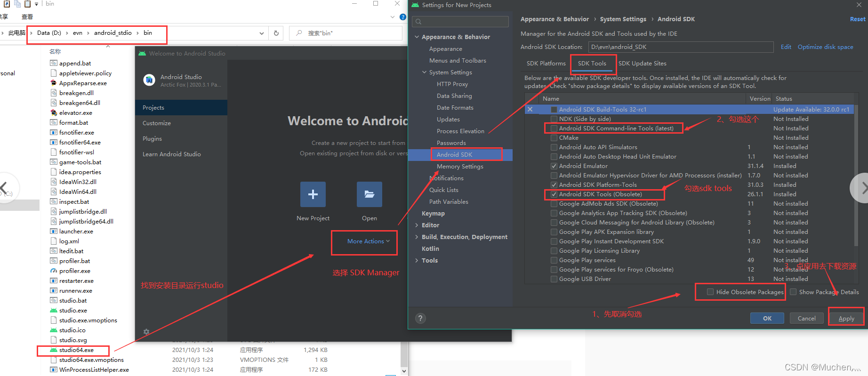Uncheck Android SDK Platform-Tools box
This screenshot has width=868, height=376.
tap(554, 184)
